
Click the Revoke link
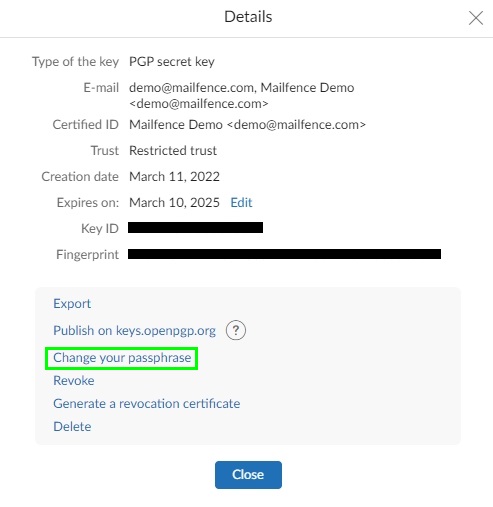point(74,380)
